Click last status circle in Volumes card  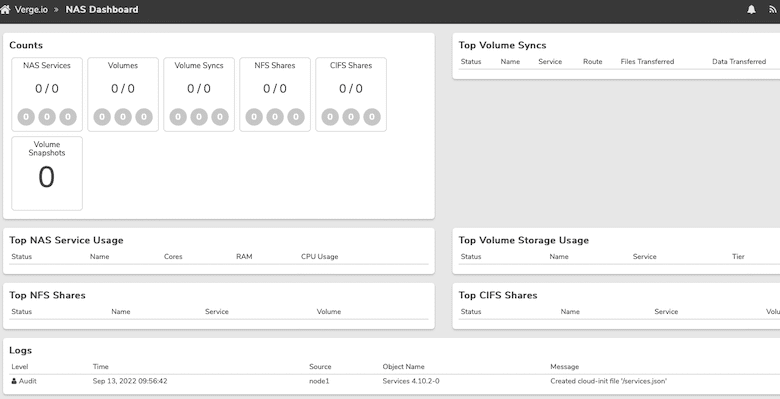(144, 117)
